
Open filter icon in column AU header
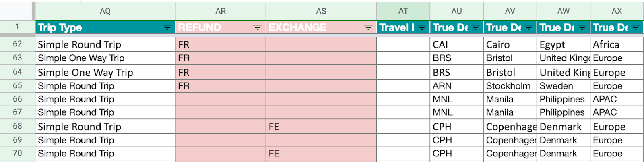coord(475,27)
